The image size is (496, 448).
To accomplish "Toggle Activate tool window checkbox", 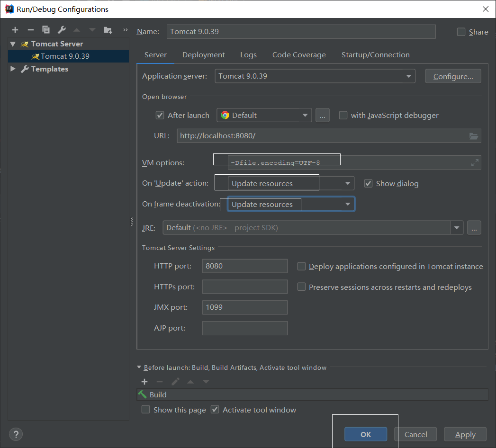I will coord(215,410).
